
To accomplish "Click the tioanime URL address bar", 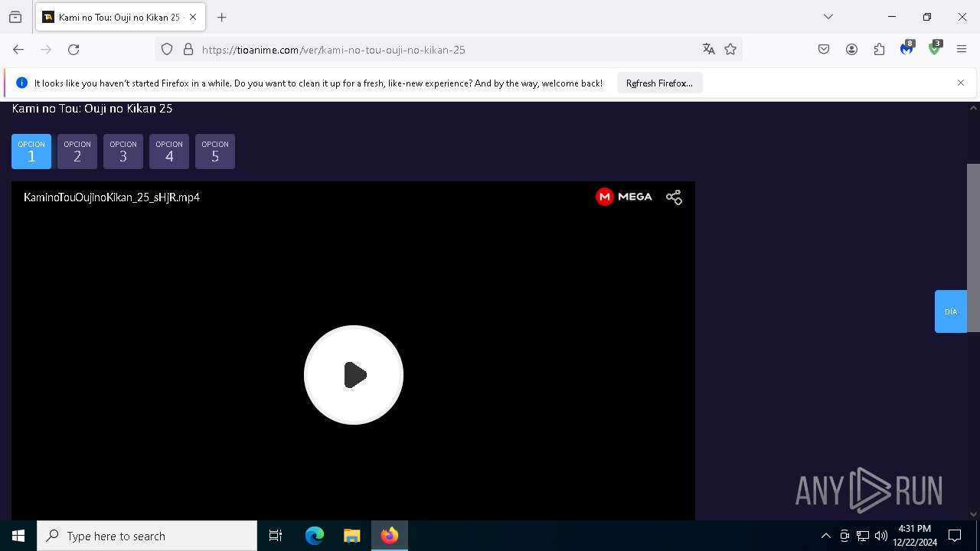I will pos(448,50).
